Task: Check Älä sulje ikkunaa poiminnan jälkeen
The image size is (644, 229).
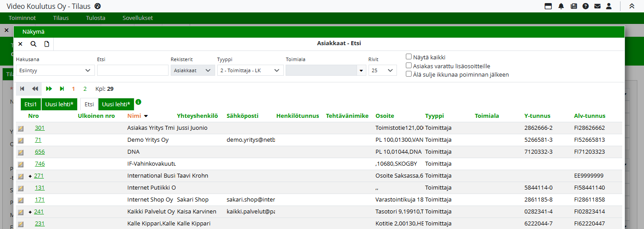Action: [x=409, y=74]
